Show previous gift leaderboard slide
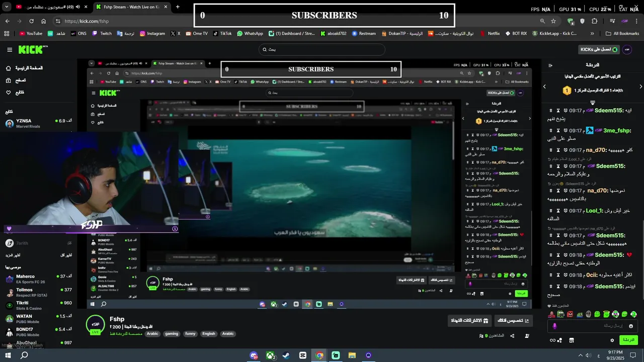Screen dimensions: 644x362 pyautogui.click(x=544, y=86)
